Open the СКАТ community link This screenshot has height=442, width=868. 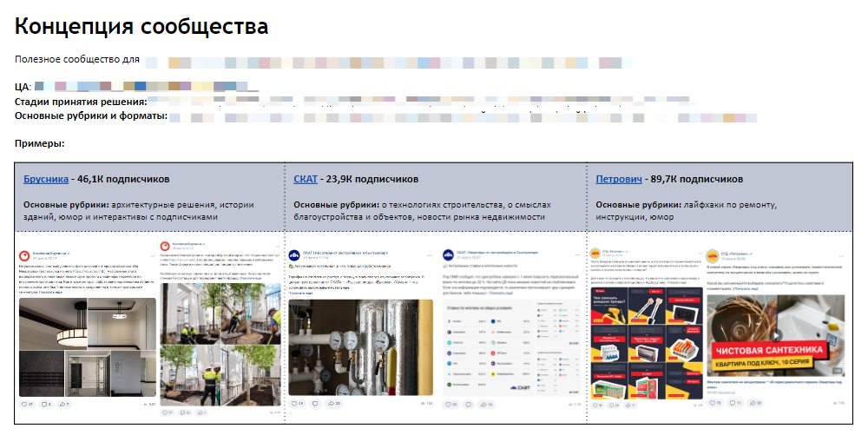[306, 179]
